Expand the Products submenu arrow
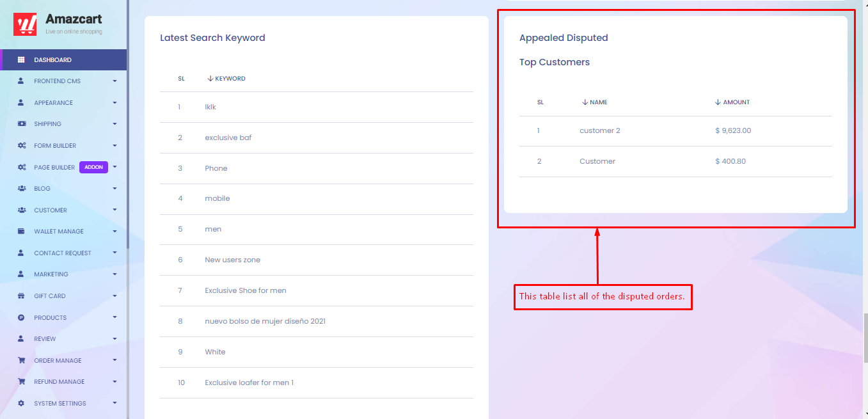 tap(114, 317)
